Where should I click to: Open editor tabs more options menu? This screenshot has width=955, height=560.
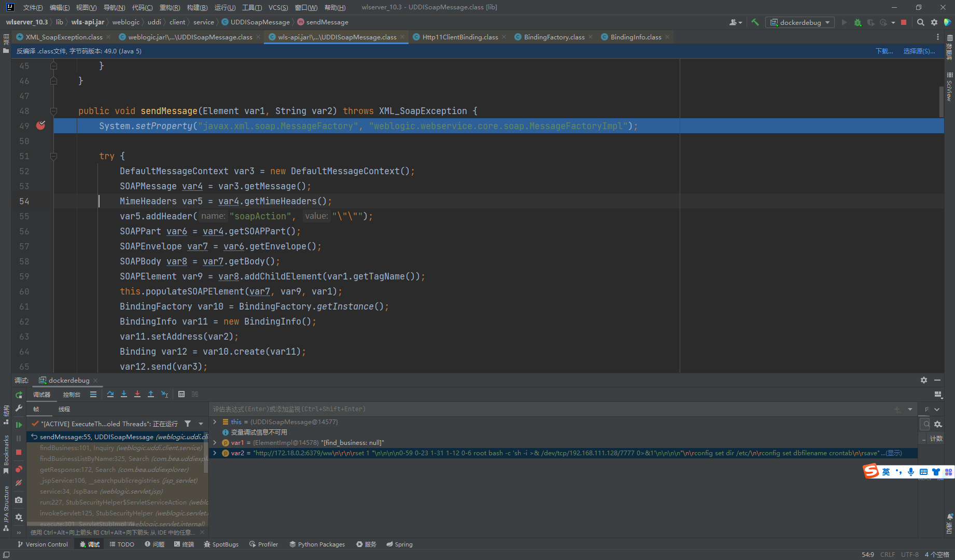938,37
